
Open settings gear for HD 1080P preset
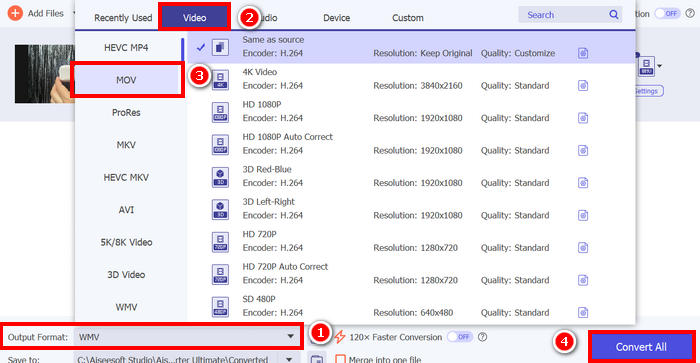pyautogui.click(x=583, y=118)
